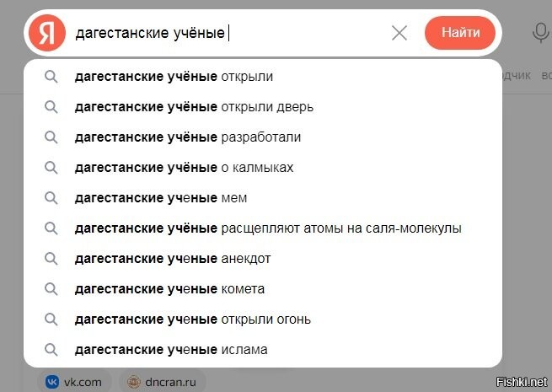Click the dncran.ru site icon
The width and height of the screenshot is (552, 392).
click(x=134, y=382)
